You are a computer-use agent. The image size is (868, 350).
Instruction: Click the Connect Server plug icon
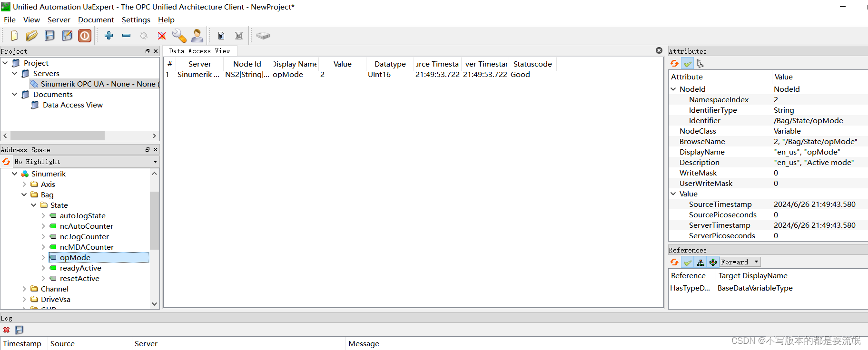tap(144, 36)
